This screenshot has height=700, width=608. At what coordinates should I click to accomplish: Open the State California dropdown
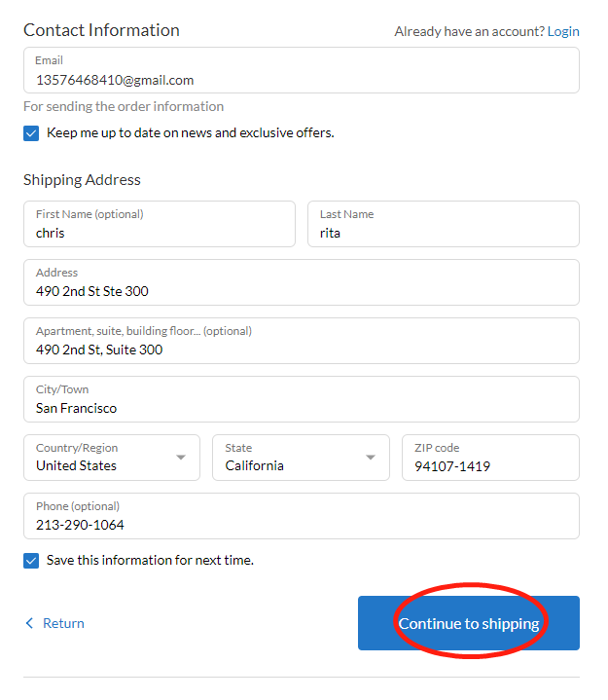click(302, 458)
